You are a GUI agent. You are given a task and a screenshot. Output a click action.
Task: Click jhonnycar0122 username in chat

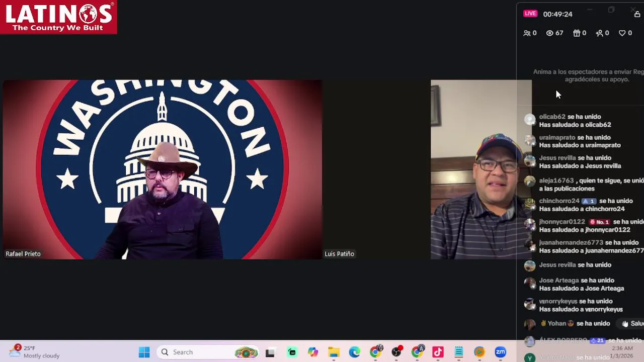[561, 222]
